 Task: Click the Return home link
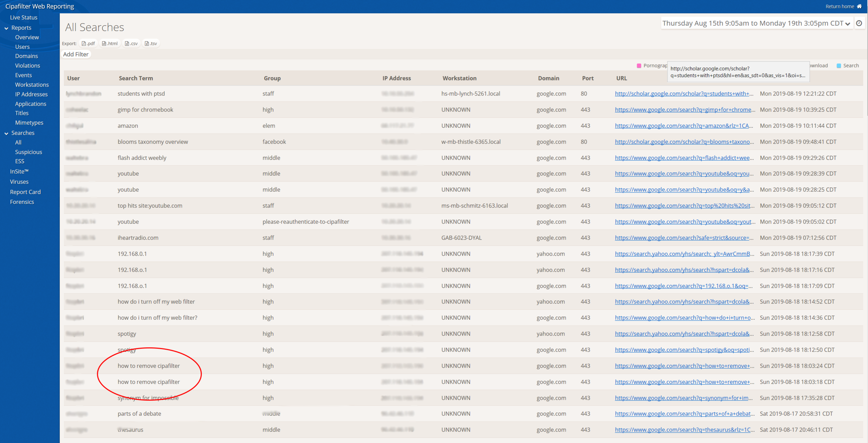(840, 6)
